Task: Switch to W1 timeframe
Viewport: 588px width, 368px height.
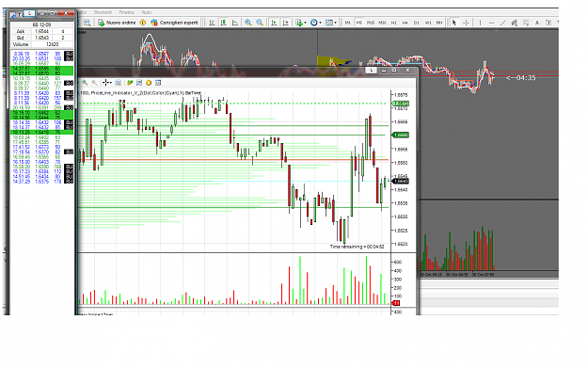Action: click(428, 23)
